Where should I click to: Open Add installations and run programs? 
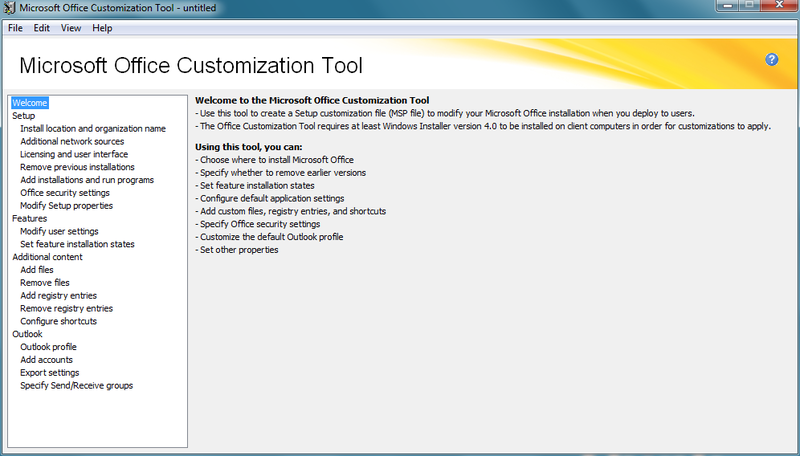click(x=87, y=180)
